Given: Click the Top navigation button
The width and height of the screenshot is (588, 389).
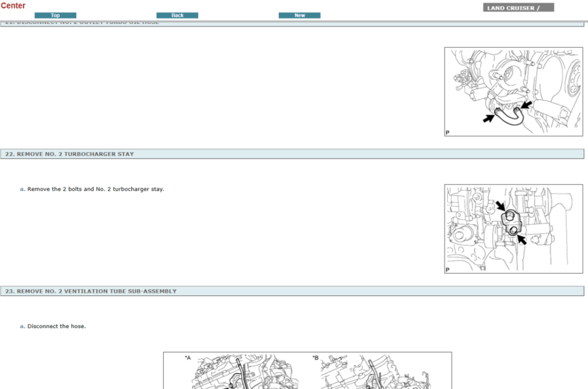Looking at the screenshot, I should click(x=55, y=16).
